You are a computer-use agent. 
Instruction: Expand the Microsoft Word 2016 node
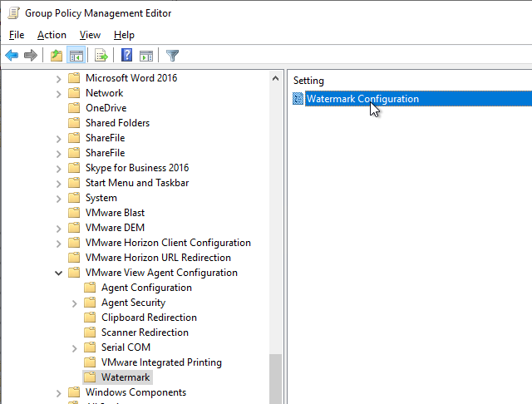click(x=59, y=79)
